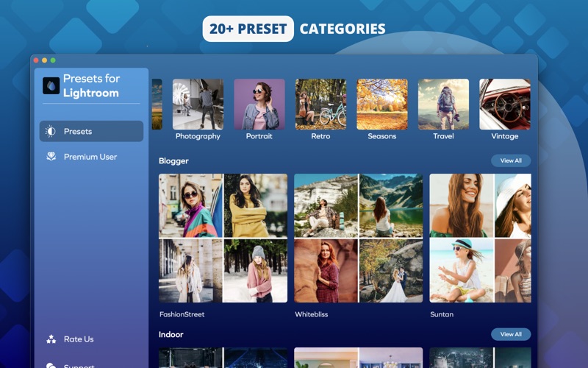Open the Suntan preset collection
The width and height of the screenshot is (588, 368).
click(x=481, y=238)
